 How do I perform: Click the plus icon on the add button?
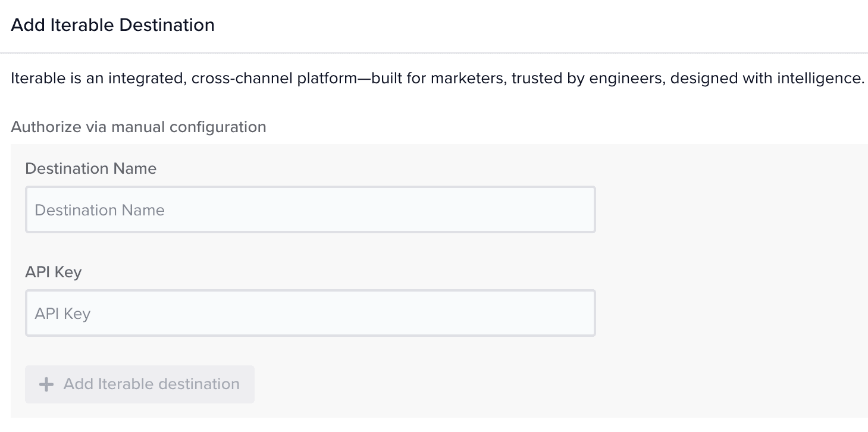[x=46, y=384]
